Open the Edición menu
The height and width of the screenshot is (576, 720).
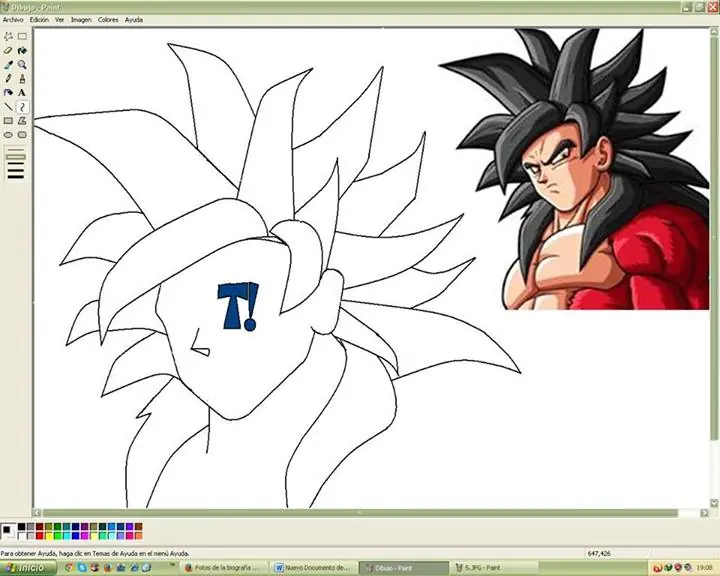coord(39,20)
